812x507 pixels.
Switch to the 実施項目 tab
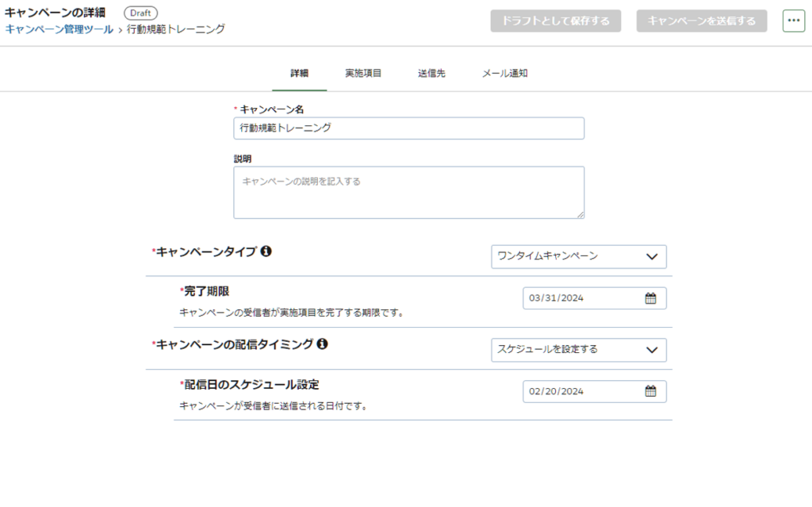pyautogui.click(x=363, y=74)
